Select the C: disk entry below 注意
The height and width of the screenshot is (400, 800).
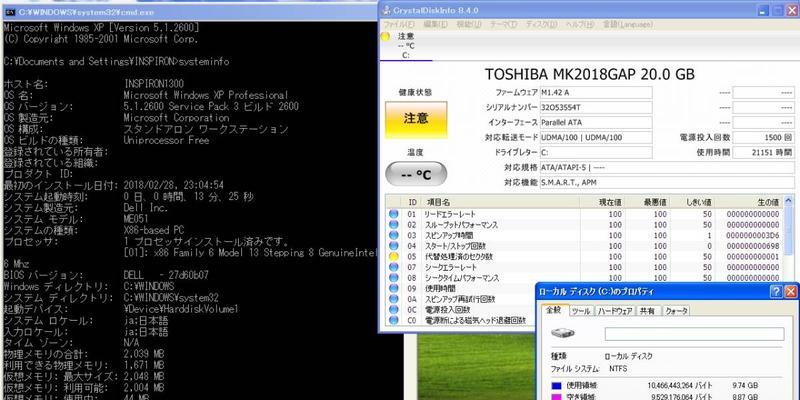point(406,55)
